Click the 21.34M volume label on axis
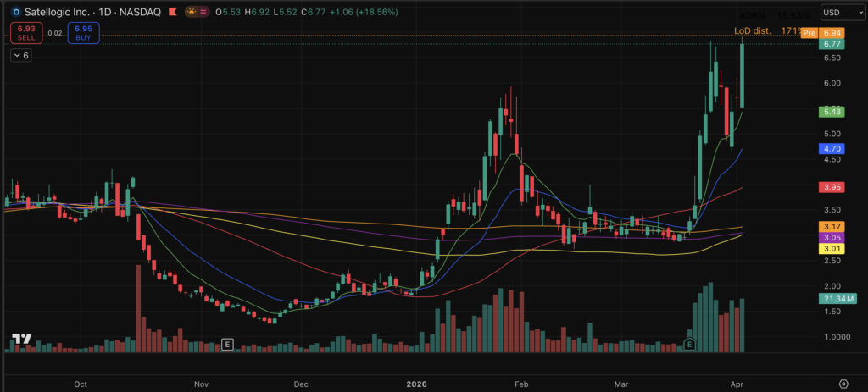Image resolution: width=868 pixels, height=392 pixels. tap(837, 298)
